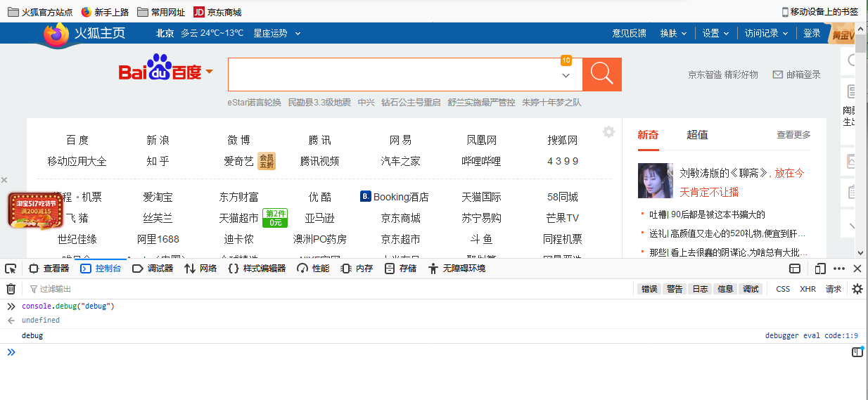The image size is (868, 400).
Task: Select the 新奇 news tab
Action: (648, 135)
